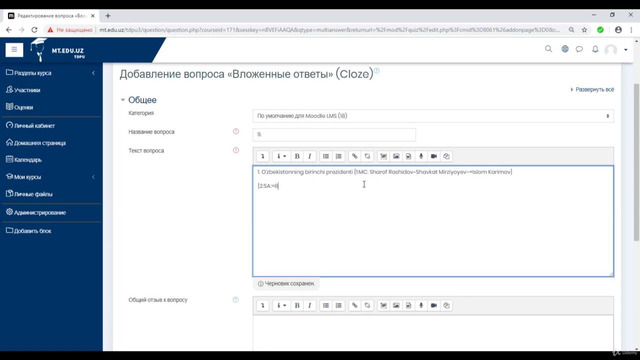The image size is (640, 360).
Task: Open language globe menu
Action: pos(565,49)
